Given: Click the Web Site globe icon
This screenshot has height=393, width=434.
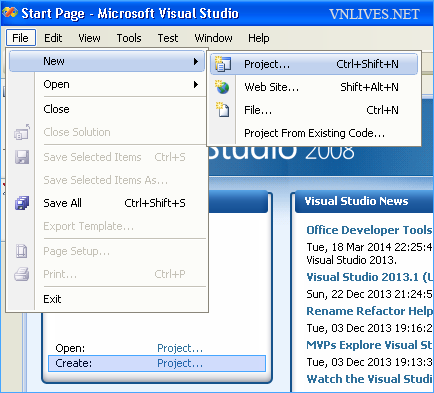Looking at the screenshot, I should tap(222, 87).
